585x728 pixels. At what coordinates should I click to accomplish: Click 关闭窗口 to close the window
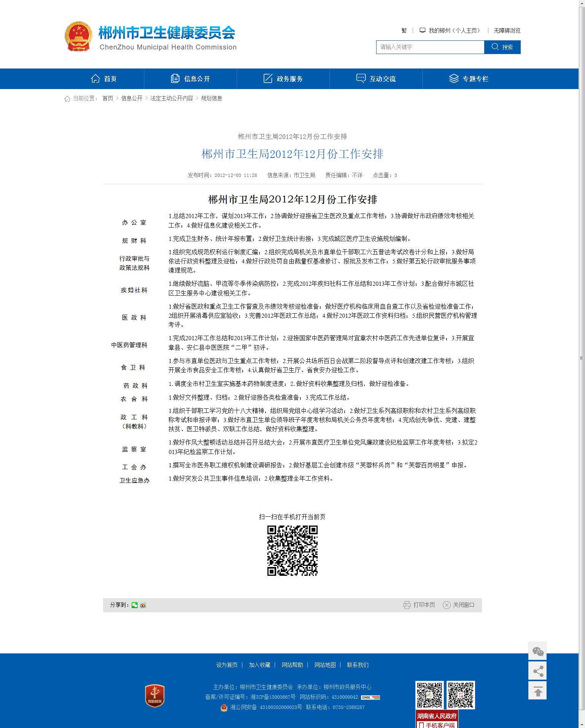point(459,605)
